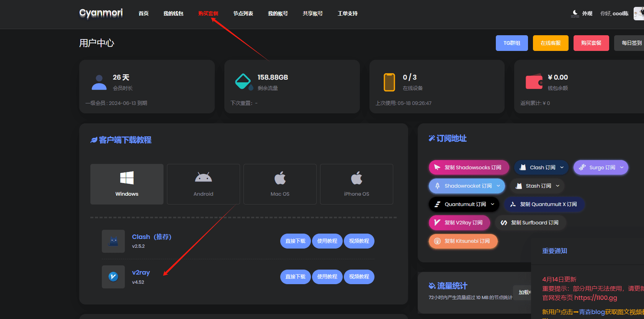
Task: Copy the Shadowsocks subscription link
Action: click(469, 167)
